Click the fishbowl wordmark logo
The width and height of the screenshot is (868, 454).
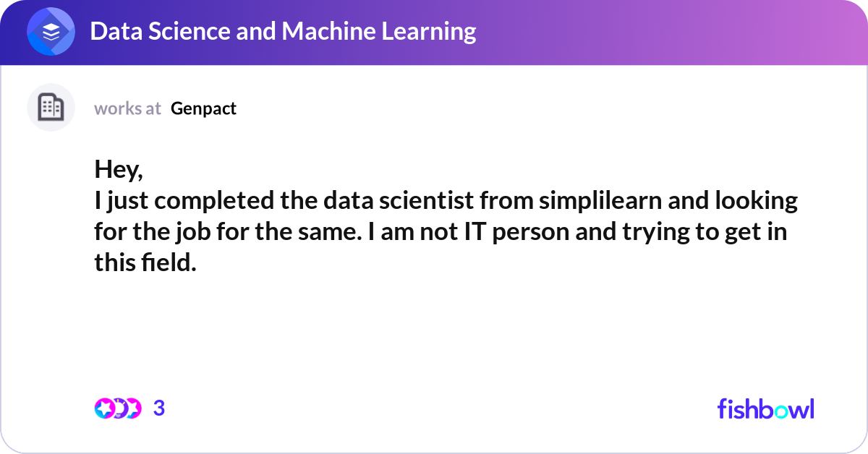coord(766,408)
